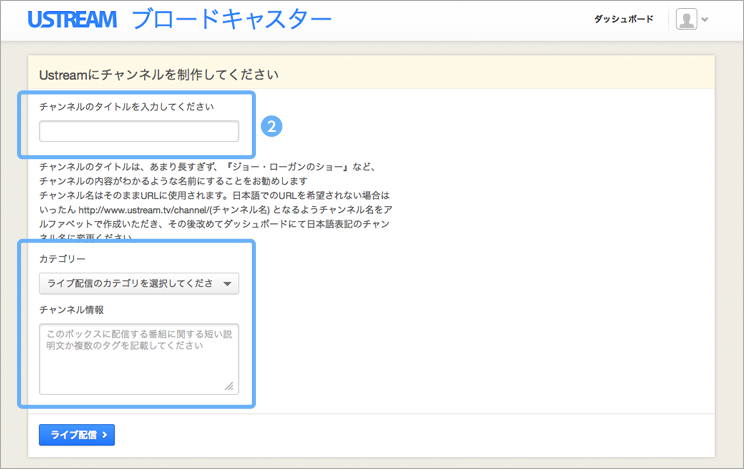The height and width of the screenshot is (470, 745).
Task: Click the ライブ配信 button
Action: [77, 435]
